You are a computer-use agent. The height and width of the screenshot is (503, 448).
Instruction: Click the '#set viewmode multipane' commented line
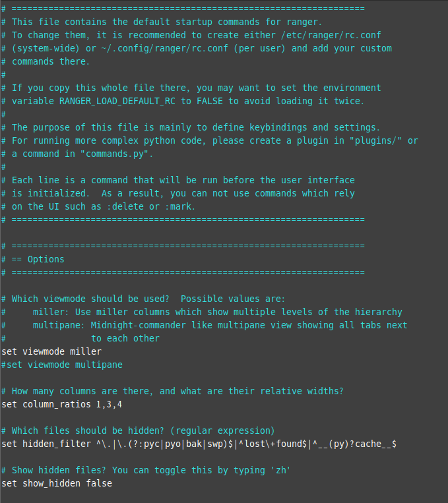tap(62, 365)
